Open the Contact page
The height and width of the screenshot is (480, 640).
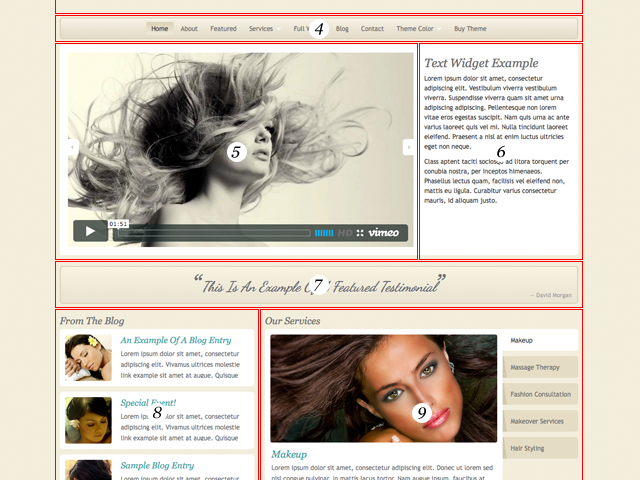(372, 29)
